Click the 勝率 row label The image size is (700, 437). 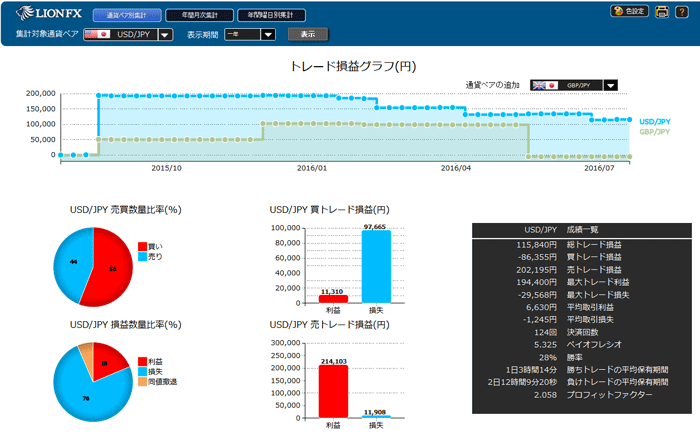point(574,358)
